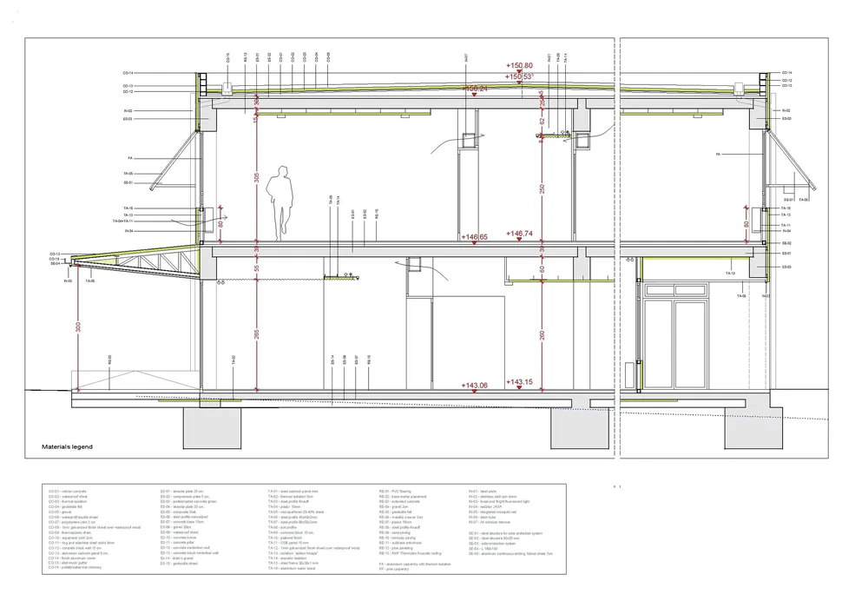Image resolution: width=868 pixels, height=614 pixels.
Task: Click legend entry "TA-11 - OSB panel 10 mm"
Action: (x=288, y=543)
